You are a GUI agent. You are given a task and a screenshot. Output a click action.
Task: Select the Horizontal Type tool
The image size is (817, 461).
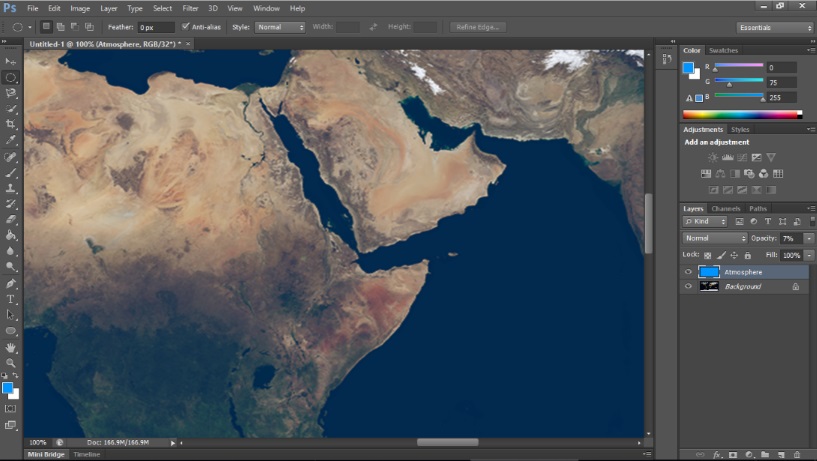pos(11,299)
